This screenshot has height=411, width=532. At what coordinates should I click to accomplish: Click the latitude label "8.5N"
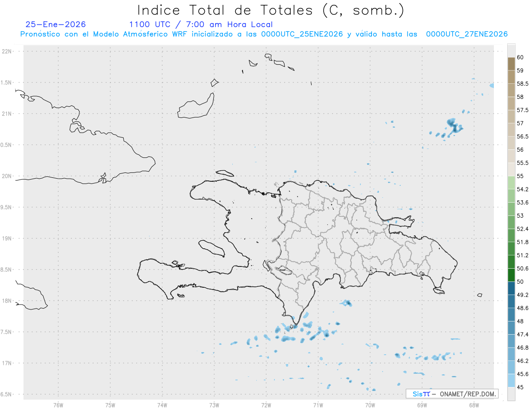(6, 270)
